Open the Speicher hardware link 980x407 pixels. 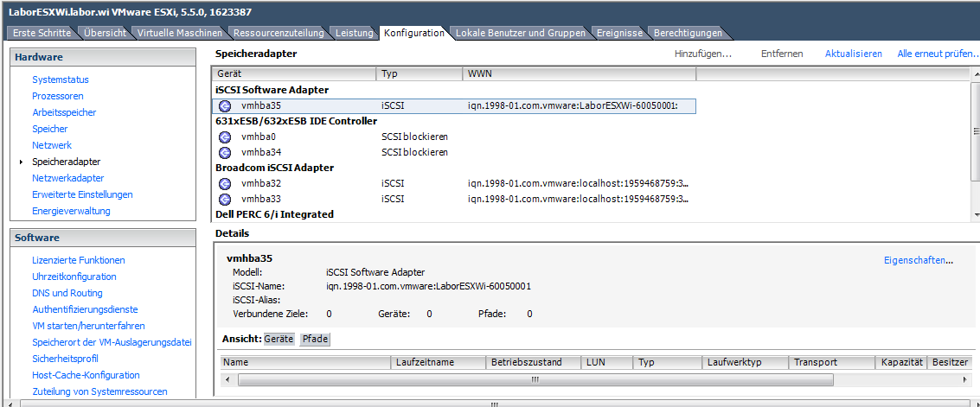(50, 129)
